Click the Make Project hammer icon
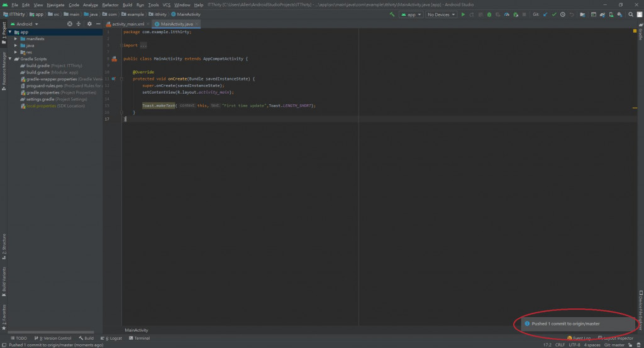Image resolution: width=644 pixels, height=348 pixels. click(x=392, y=14)
